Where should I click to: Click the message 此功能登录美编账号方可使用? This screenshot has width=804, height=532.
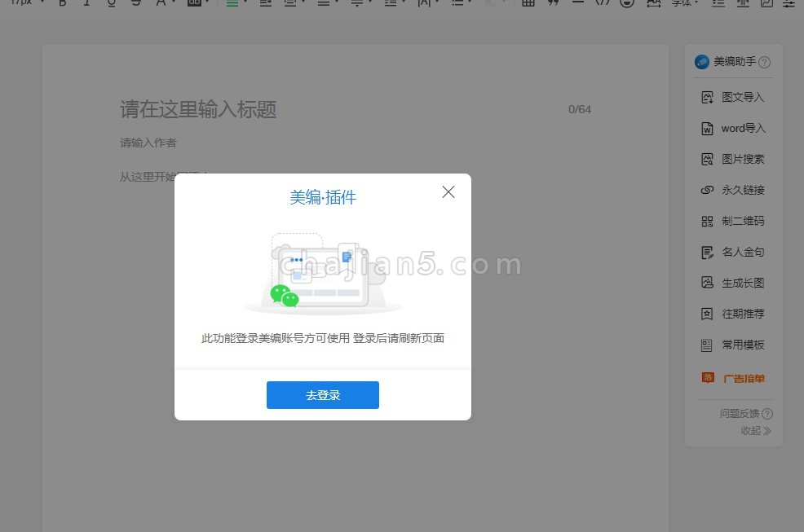276,338
